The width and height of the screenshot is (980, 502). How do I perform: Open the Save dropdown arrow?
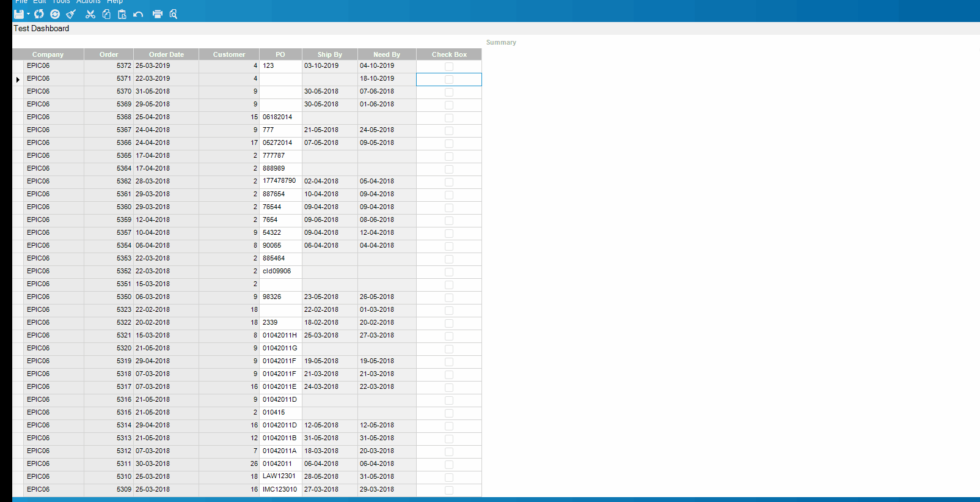28,14
